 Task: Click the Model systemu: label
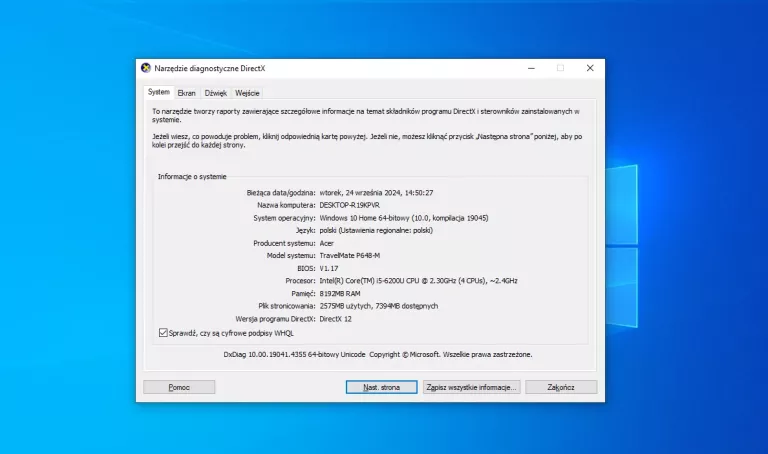click(291, 256)
